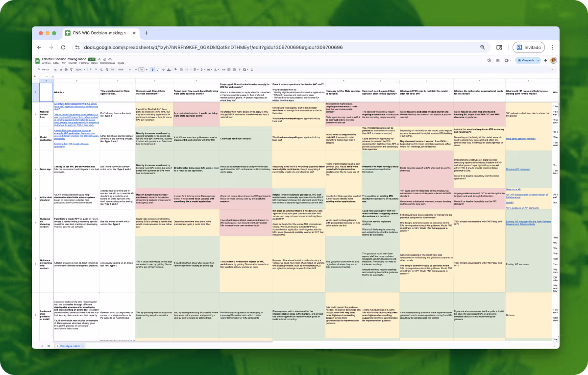The height and width of the screenshot is (375, 588).
Task: Insert a link using the toolbar icon
Action: click(x=223, y=69)
